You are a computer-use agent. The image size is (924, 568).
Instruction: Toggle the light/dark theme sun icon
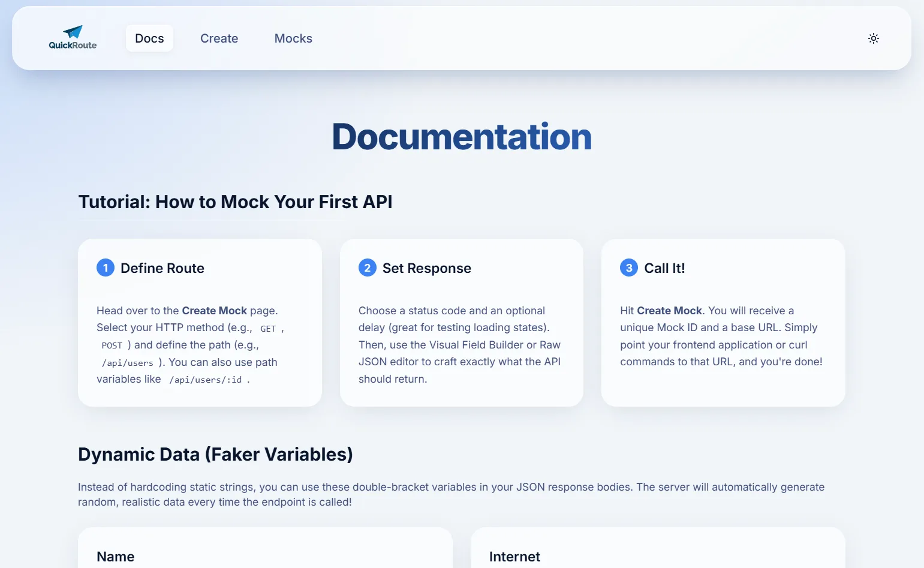tap(874, 38)
